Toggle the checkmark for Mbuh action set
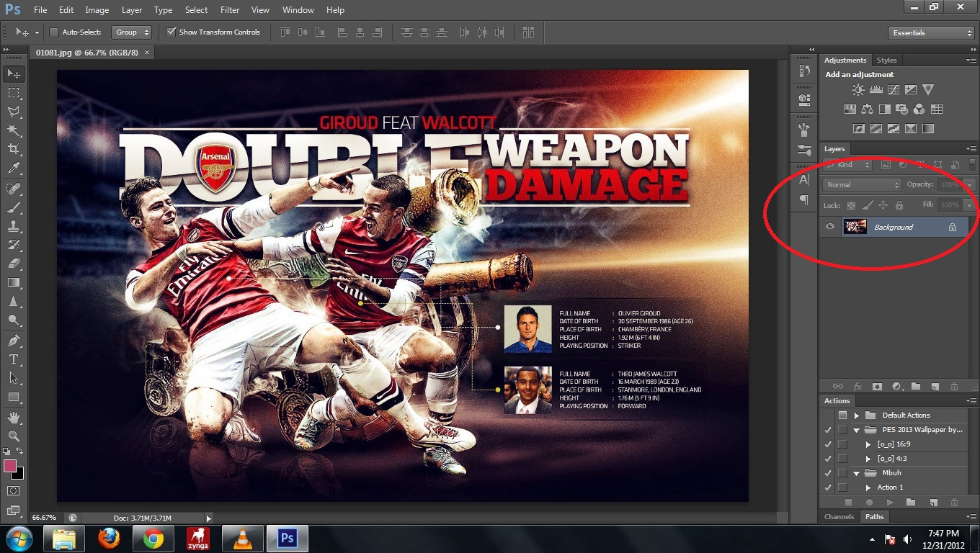 [828, 473]
